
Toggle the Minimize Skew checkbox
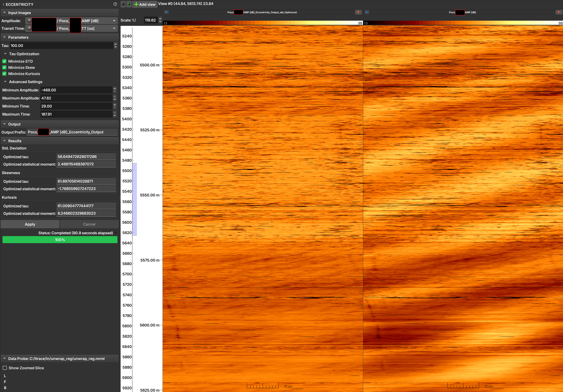click(x=4, y=67)
